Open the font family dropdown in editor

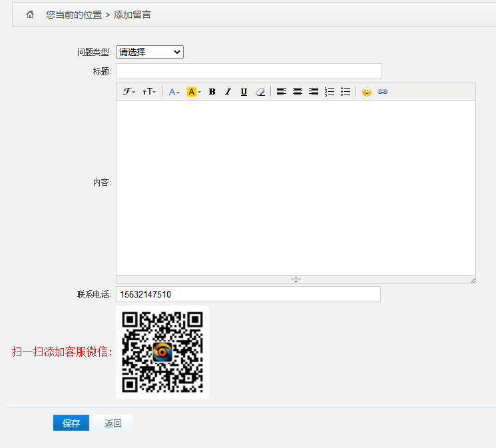pyautogui.click(x=129, y=92)
